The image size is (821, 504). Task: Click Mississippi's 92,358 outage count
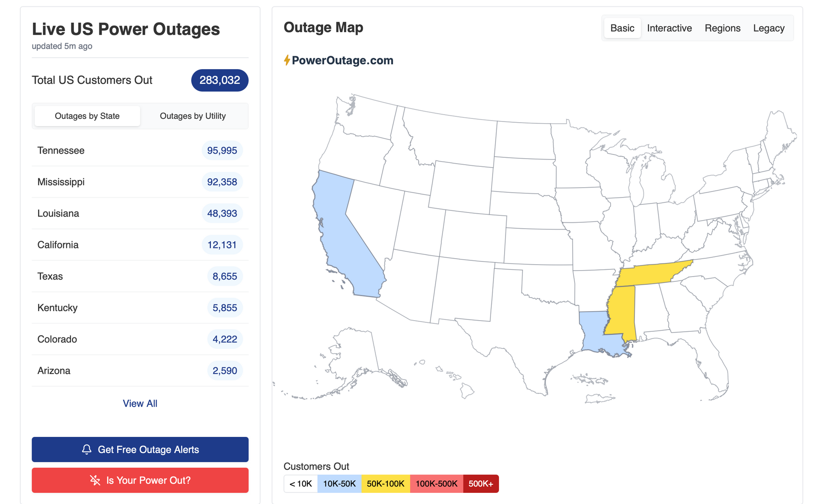click(222, 182)
